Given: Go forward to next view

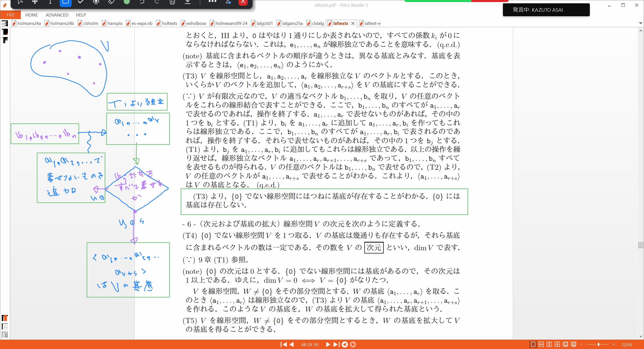Looking at the screenshot, I should tap(353, 344).
